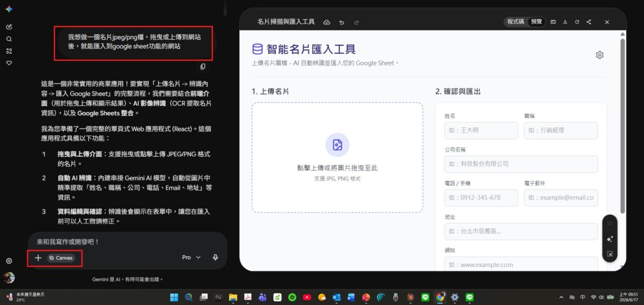The image size is (644, 305).
Task: Refresh the canvas preview
Action: click(x=577, y=22)
